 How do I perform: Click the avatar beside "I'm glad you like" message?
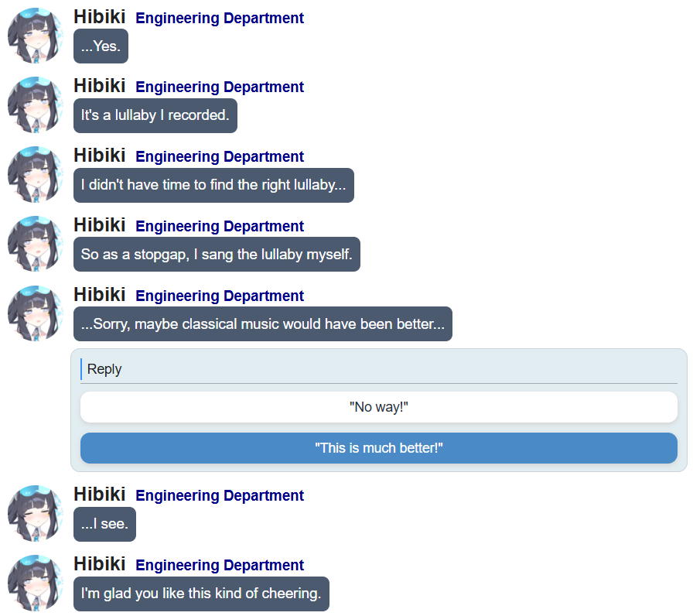click(x=36, y=583)
